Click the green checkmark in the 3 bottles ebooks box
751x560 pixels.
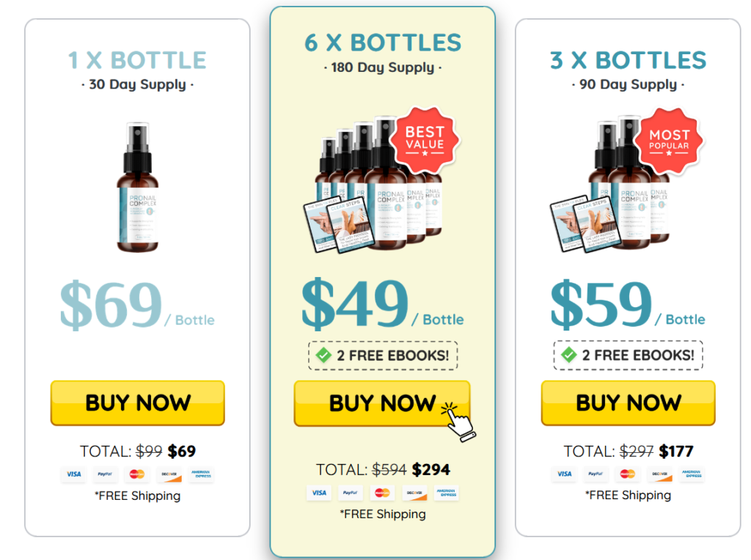click(569, 355)
